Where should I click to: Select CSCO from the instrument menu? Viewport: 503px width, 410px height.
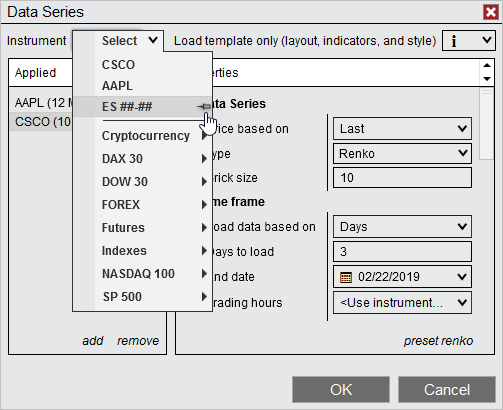[118, 65]
